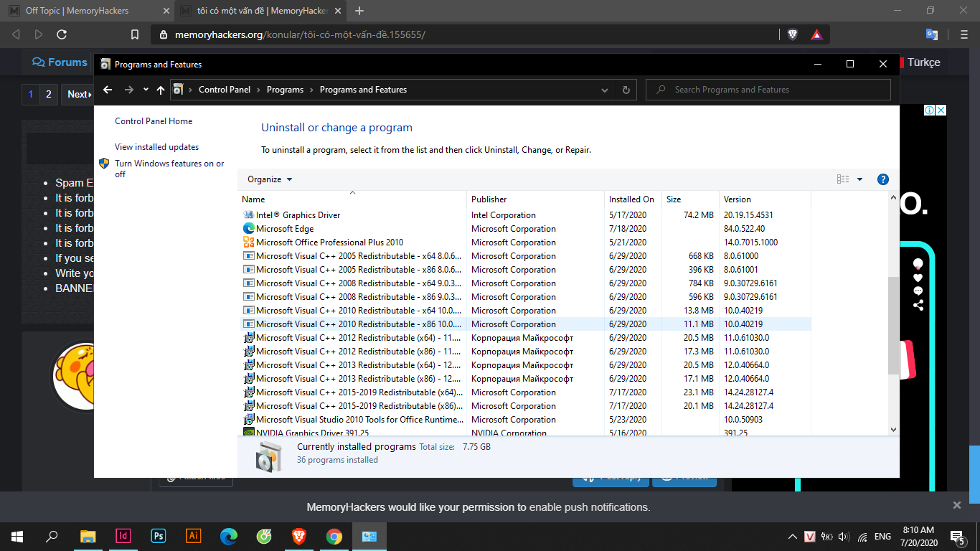This screenshot has width=980, height=551.
Task: Click the scroll up arrow of the program list
Action: [x=893, y=197]
